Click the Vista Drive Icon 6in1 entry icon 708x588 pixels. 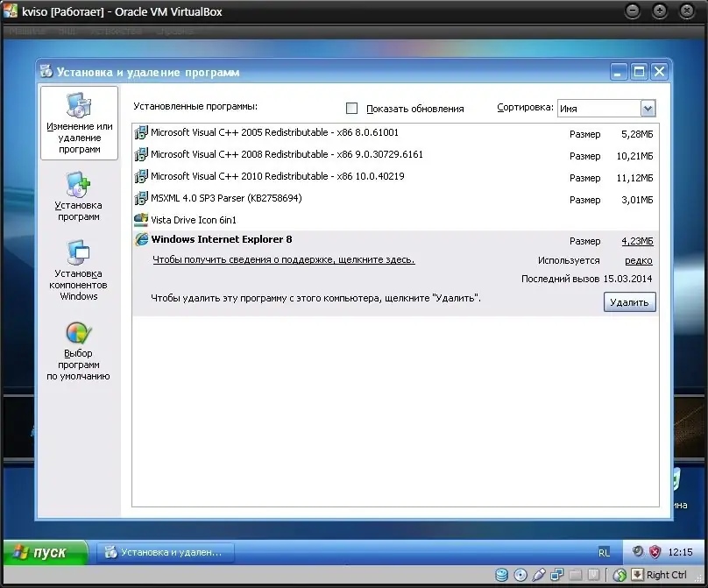point(140,219)
